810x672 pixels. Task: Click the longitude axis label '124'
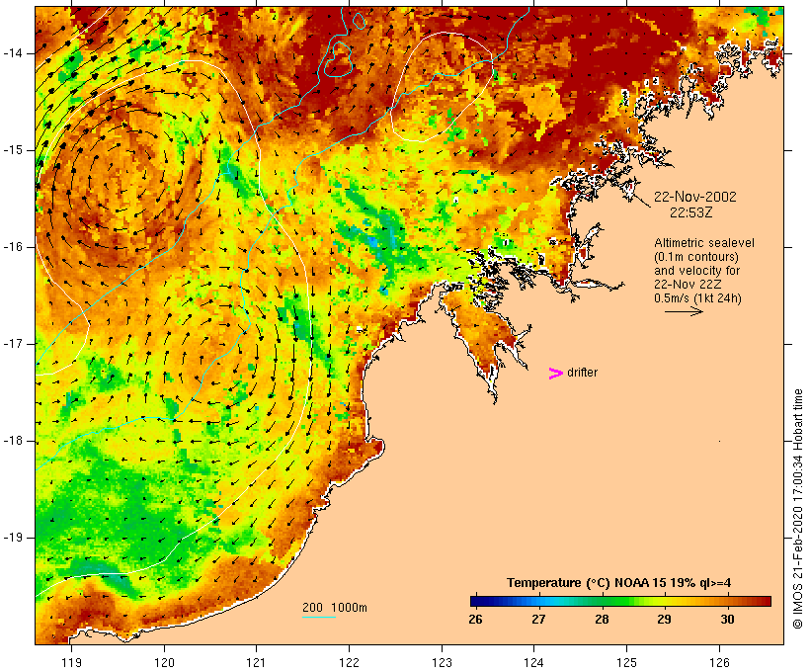(x=534, y=662)
